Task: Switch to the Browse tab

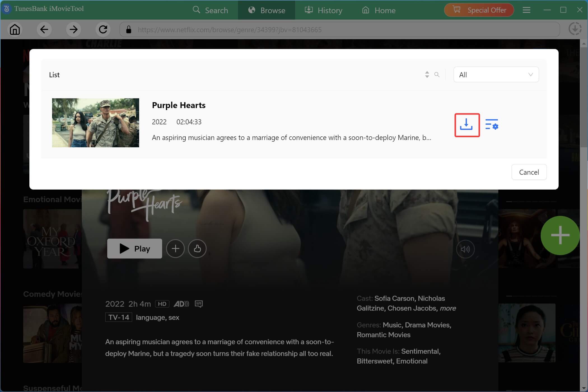Action: (x=266, y=10)
